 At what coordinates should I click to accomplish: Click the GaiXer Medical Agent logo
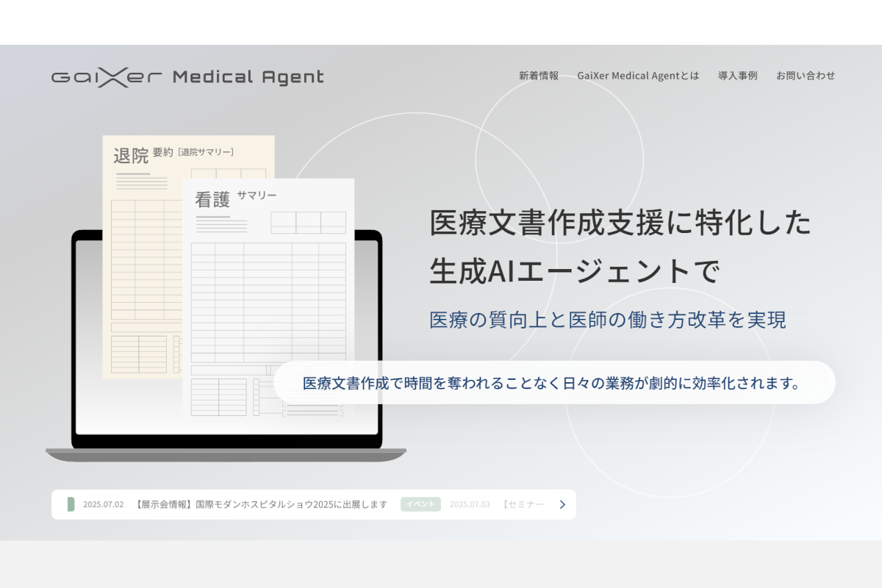(186, 76)
